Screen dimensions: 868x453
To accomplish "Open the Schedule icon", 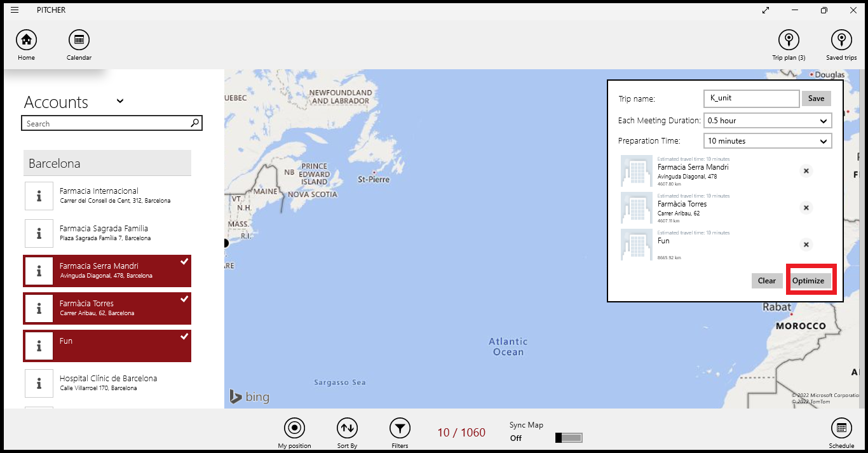I will (841, 428).
